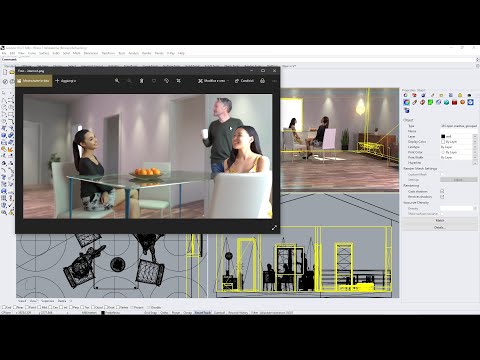The height and width of the screenshot is (360, 480).
Task: Click the Match button in Properties
Action: (440, 220)
